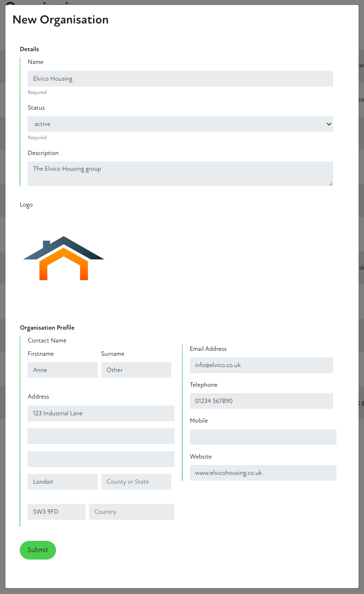Click address line with 123 Industrial Lane
The image size is (364, 594).
tap(101, 413)
